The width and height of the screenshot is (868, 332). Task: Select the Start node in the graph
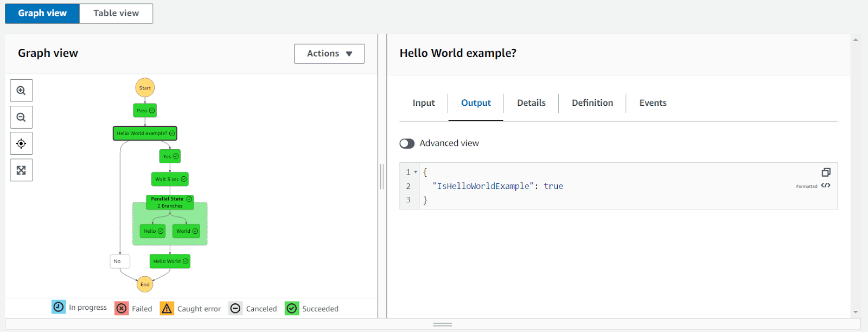point(145,88)
